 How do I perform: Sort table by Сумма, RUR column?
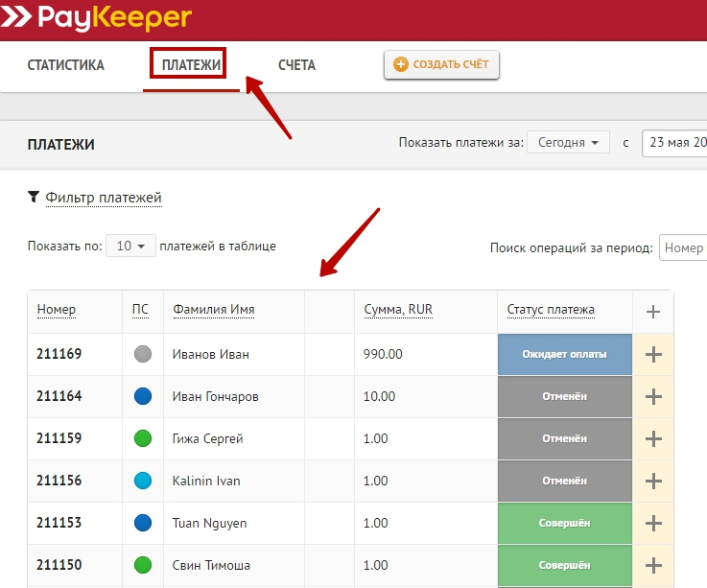tap(398, 310)
